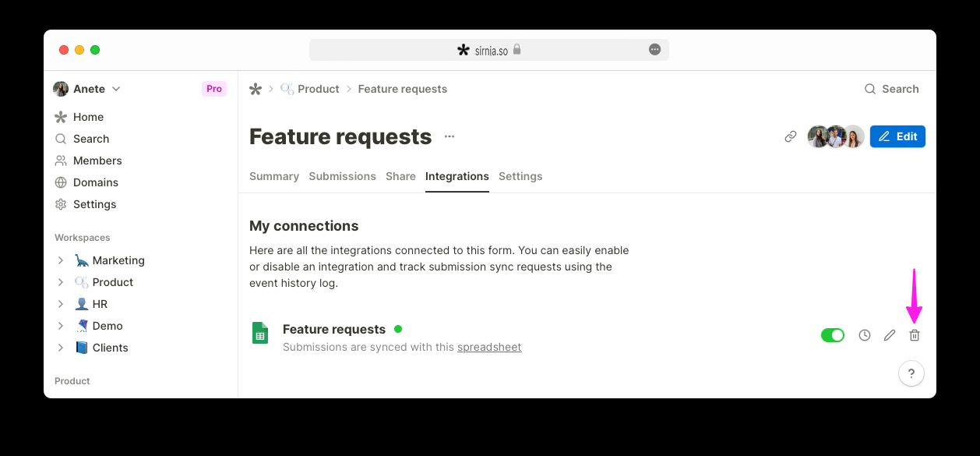The width and height of the screenshot is (980, 456).
Task: Open the three-dot menu beside Feature requests title
Action: [x=449, y=136]
